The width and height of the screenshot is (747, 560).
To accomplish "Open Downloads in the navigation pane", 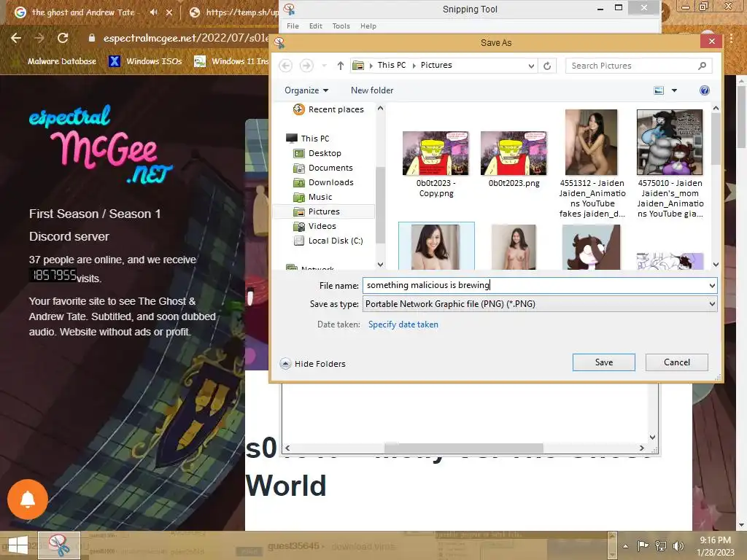I will coord(323,182).
